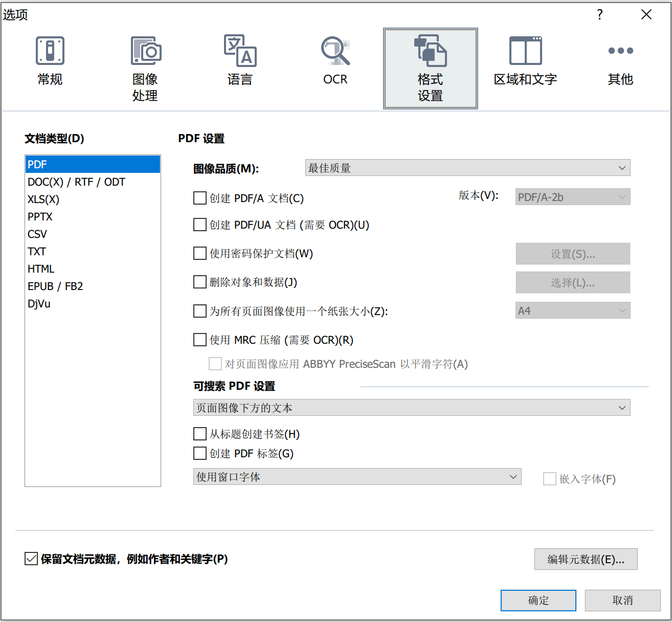Uncheck 保留文档元数据 checkbox

tap(31, 559)
